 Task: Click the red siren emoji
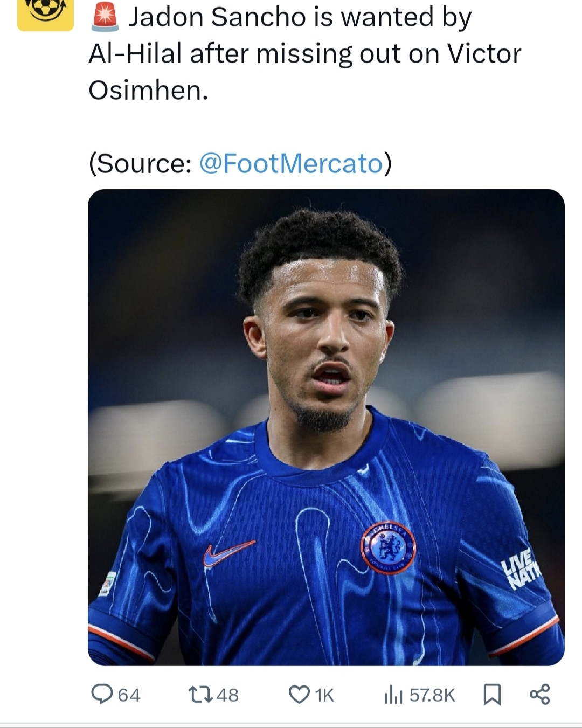pyautogui.click(x=105, y=16)
